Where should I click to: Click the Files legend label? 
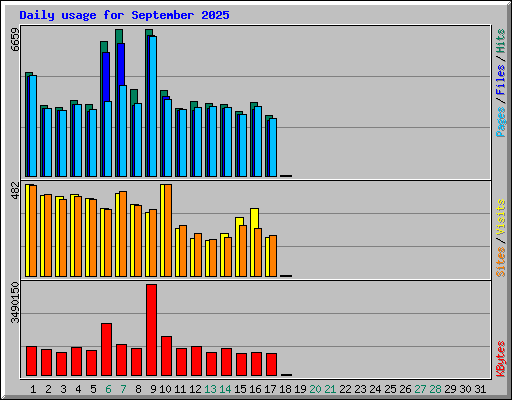click(500, 80)
